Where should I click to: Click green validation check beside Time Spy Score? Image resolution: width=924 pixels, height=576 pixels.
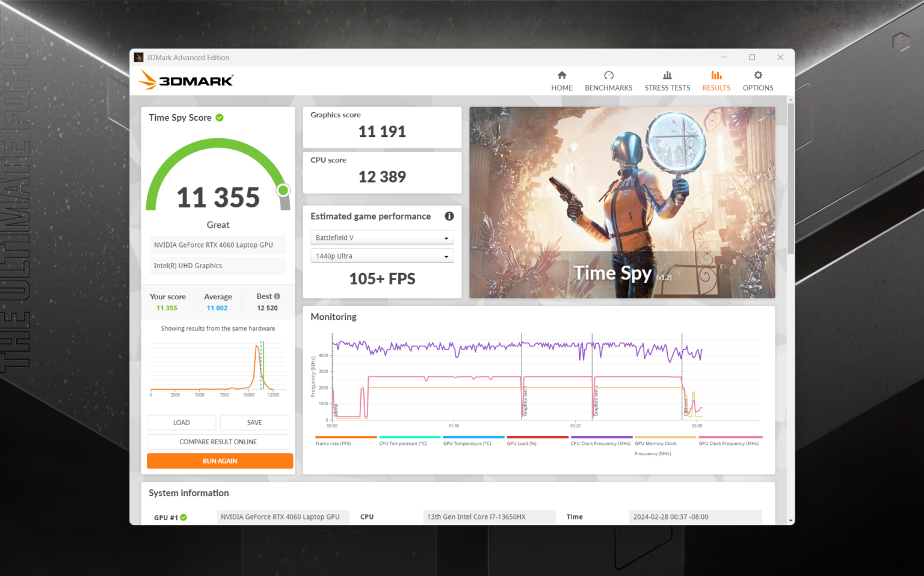[x=220, y=118]
